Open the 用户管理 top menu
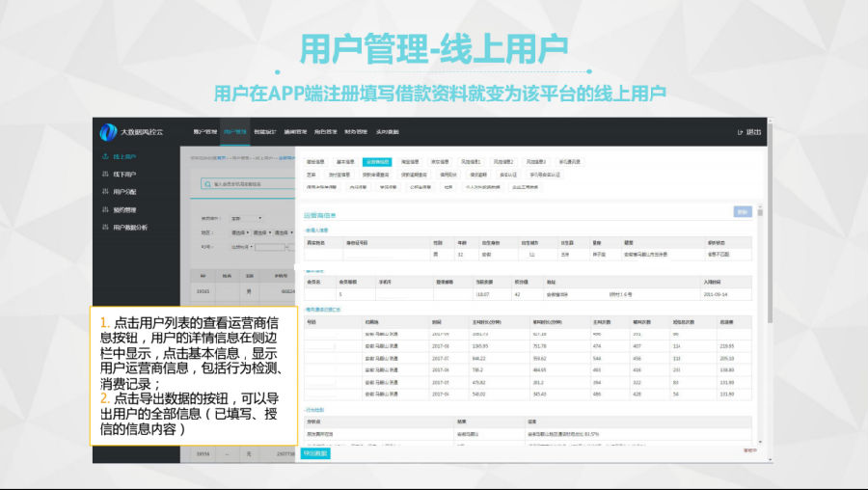 (234, 131)
